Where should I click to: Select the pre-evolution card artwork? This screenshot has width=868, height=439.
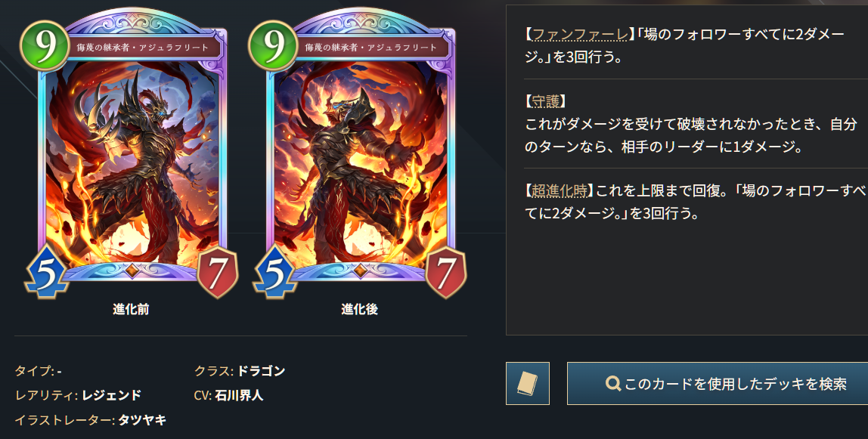132,160
